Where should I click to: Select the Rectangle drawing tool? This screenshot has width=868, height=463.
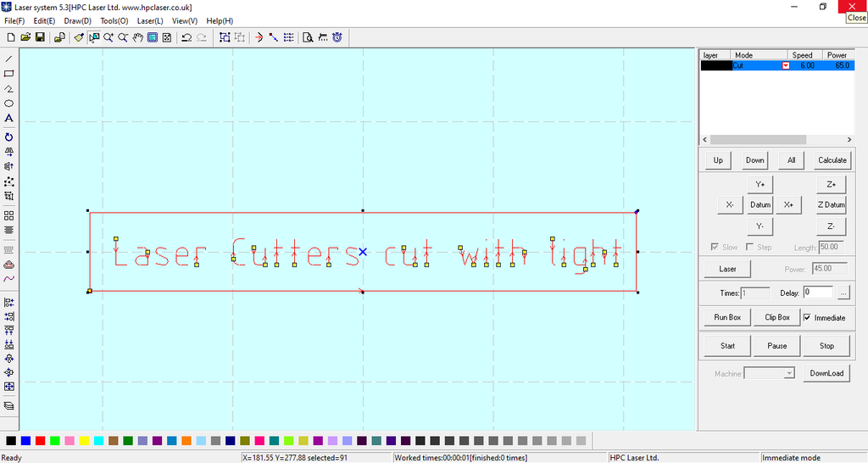tap(8, 74)
